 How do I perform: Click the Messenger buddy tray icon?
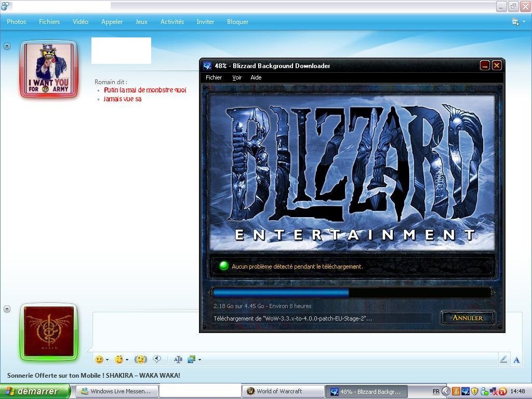[x=484, y=392]
